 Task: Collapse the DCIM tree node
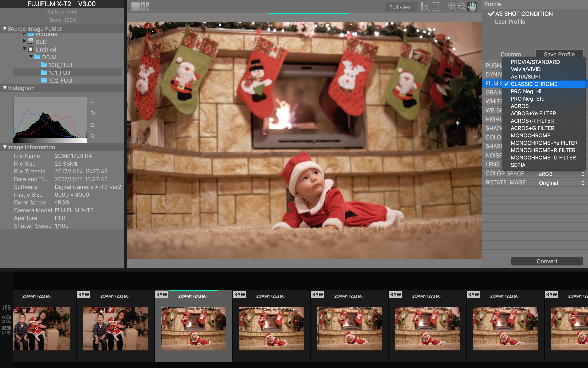pos(31,57)
